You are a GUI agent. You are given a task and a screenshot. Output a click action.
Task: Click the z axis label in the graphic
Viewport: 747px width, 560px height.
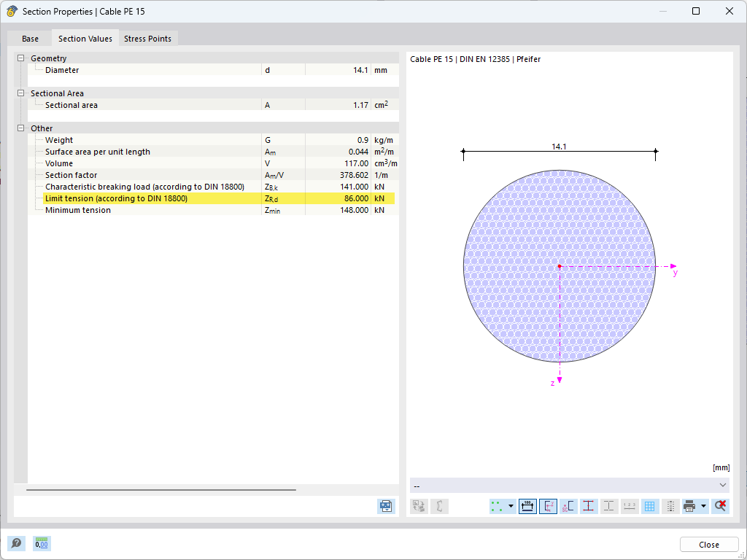552,383
